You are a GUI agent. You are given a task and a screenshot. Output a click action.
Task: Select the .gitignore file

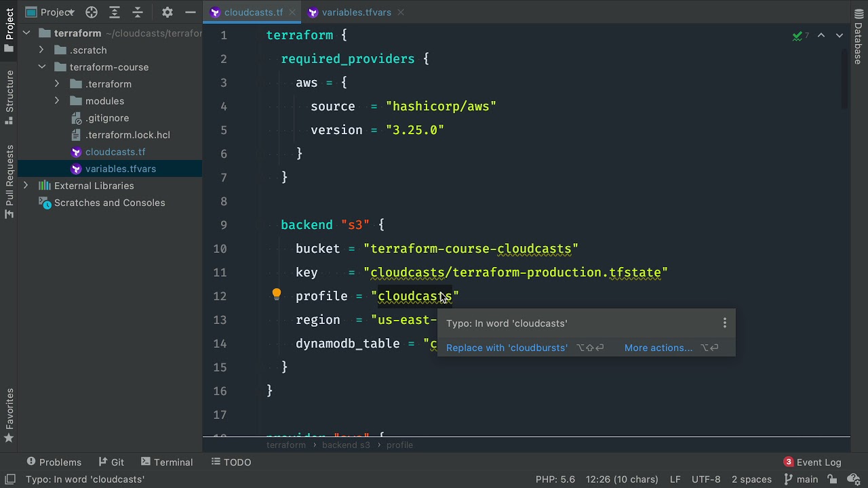click(107, 118)
